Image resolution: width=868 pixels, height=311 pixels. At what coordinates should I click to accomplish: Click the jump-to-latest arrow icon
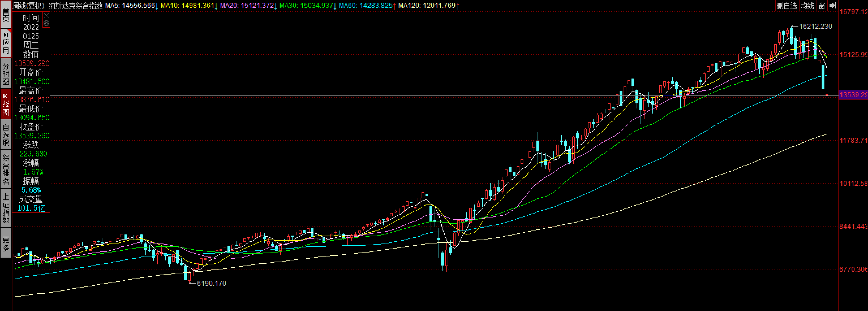point(833,5)
